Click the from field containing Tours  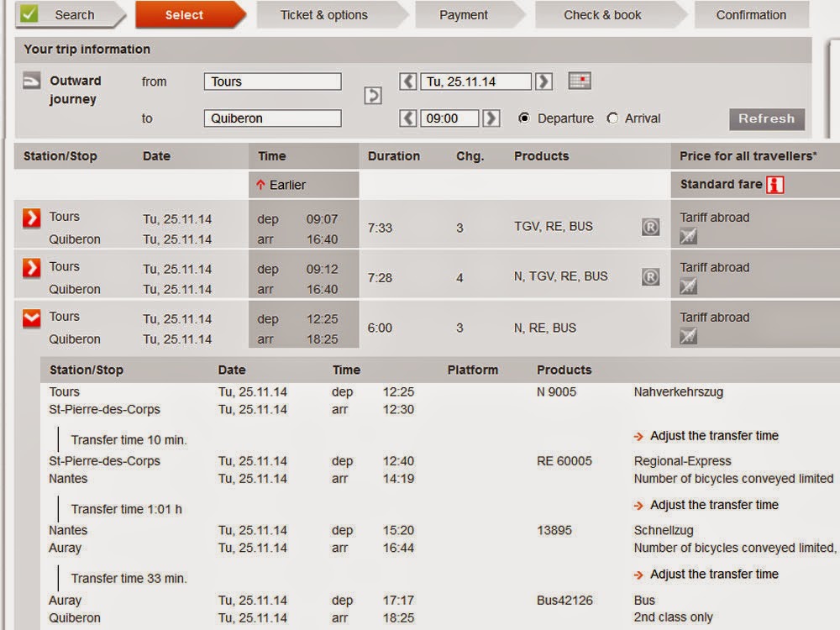(x=273, y=81)
